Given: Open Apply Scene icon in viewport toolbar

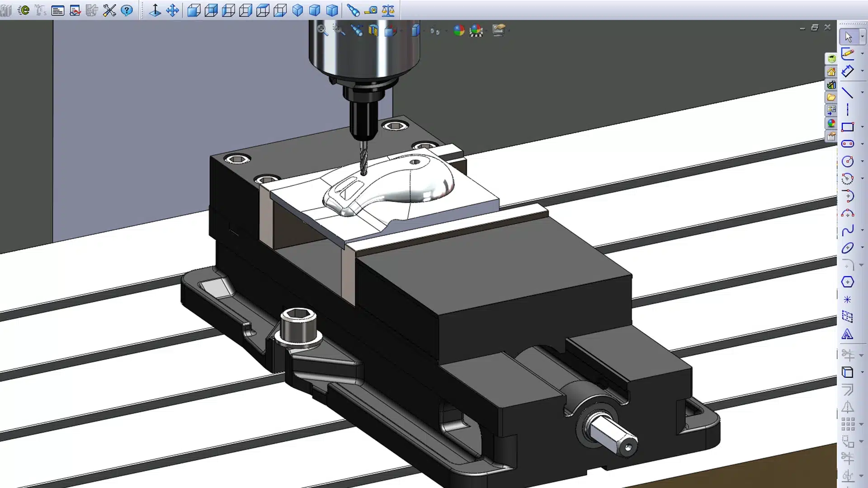Looking at the screenshot, I should pyautogui.click(x=476, y=31).
